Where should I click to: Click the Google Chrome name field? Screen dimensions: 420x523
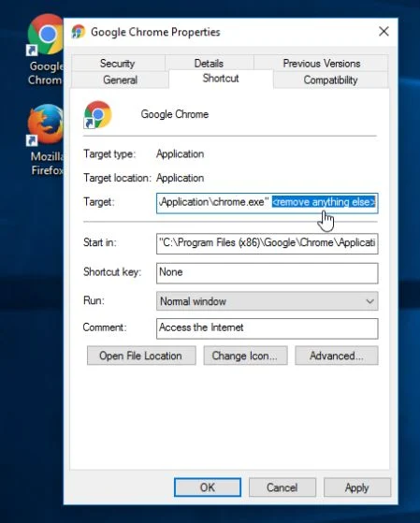click(175, 114)
